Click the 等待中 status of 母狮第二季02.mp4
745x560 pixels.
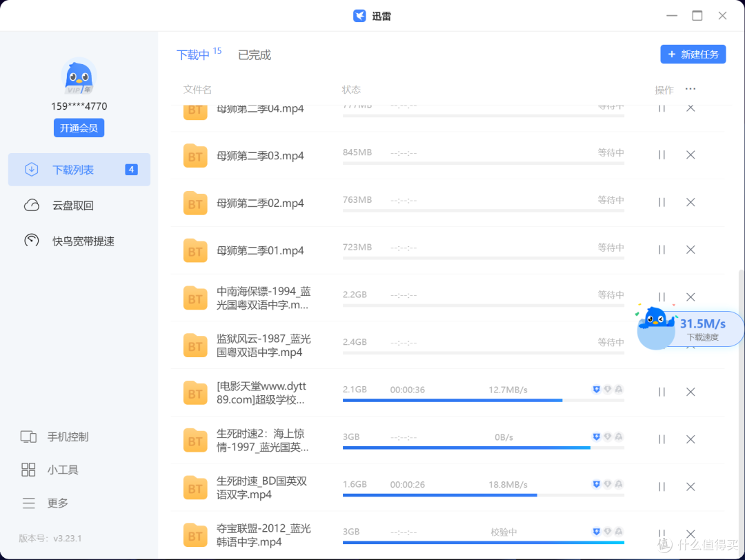pos(610,200)
